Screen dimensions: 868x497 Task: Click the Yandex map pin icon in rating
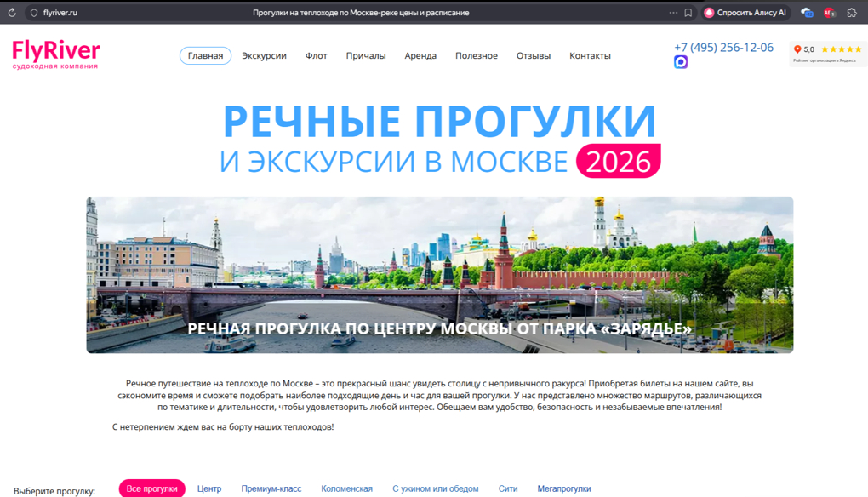(797, 49)
